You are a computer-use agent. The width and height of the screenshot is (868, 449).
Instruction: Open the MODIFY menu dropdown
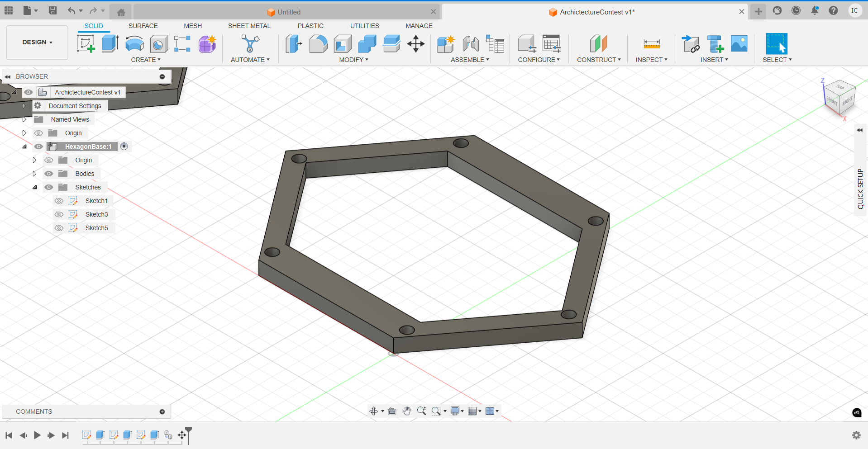point(353,60)
